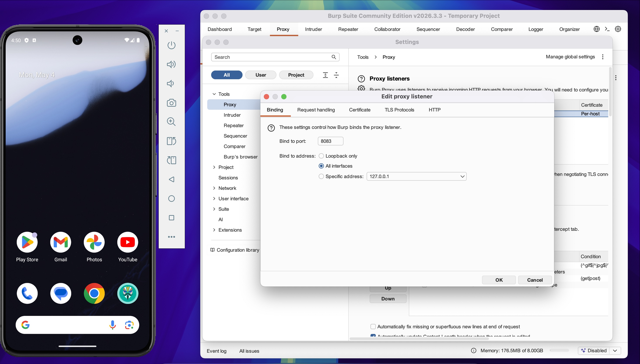The width and height of the screenshot is (640, 364).
Task: Click the settings horizontal scrollbar
Action: coord(419,339)
